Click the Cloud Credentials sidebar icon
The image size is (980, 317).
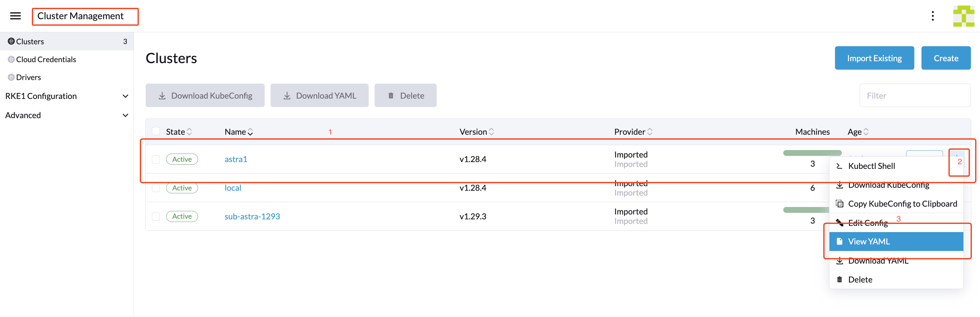click(x=11, y=60)
